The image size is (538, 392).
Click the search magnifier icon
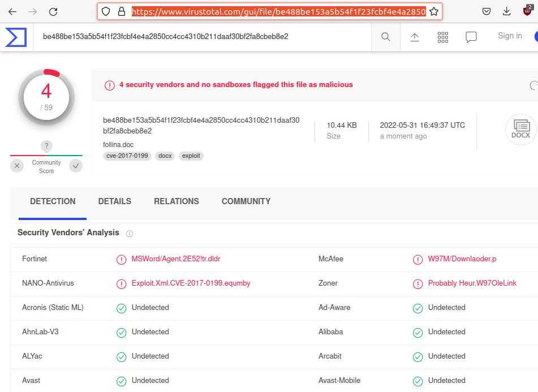pyautogui.click(x=386, y=37)
